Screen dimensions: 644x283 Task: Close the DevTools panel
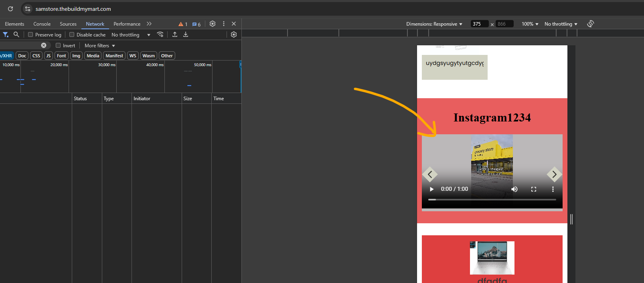tap(234, 24)
